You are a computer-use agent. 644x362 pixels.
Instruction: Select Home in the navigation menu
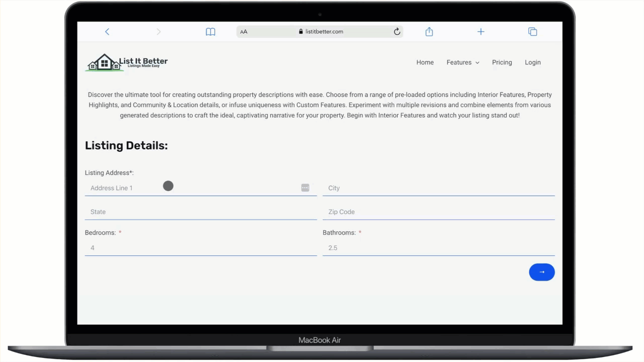[425, 62]
